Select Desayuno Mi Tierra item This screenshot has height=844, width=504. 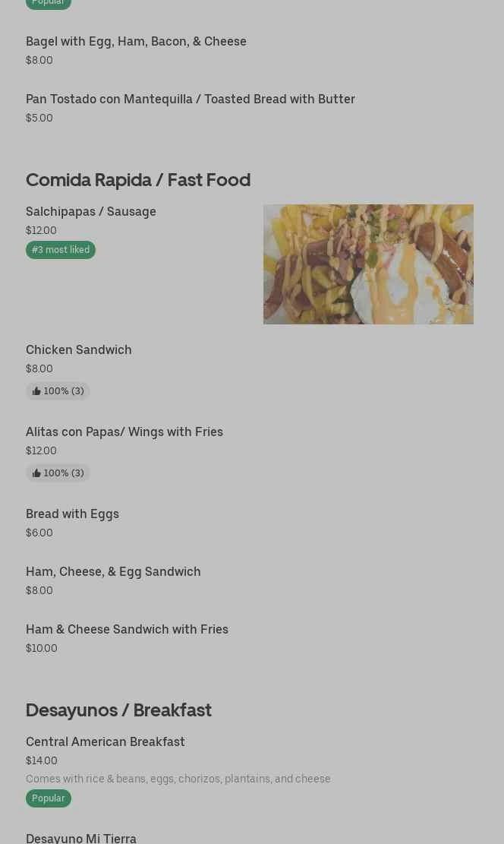tap(81, 837)
